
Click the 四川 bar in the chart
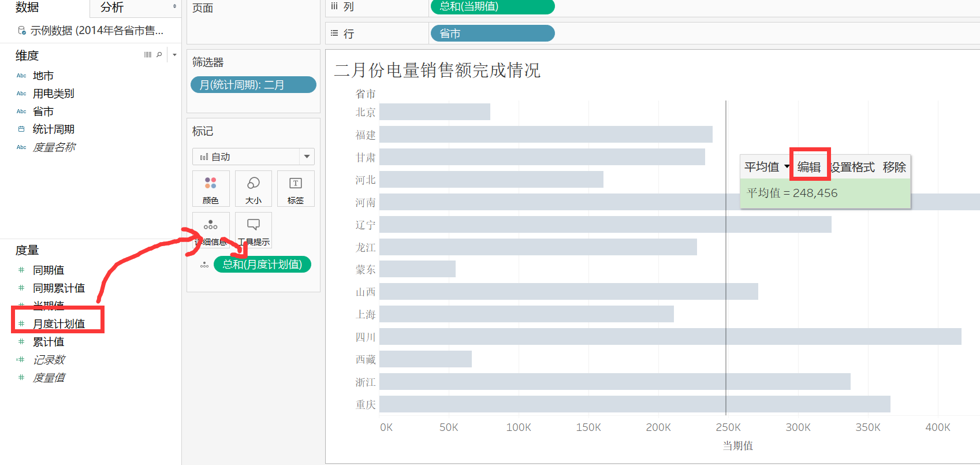point(670,337)
